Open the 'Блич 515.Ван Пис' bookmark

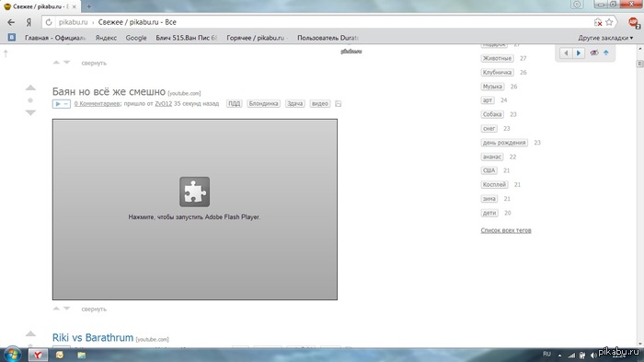[x=186, y=38]
